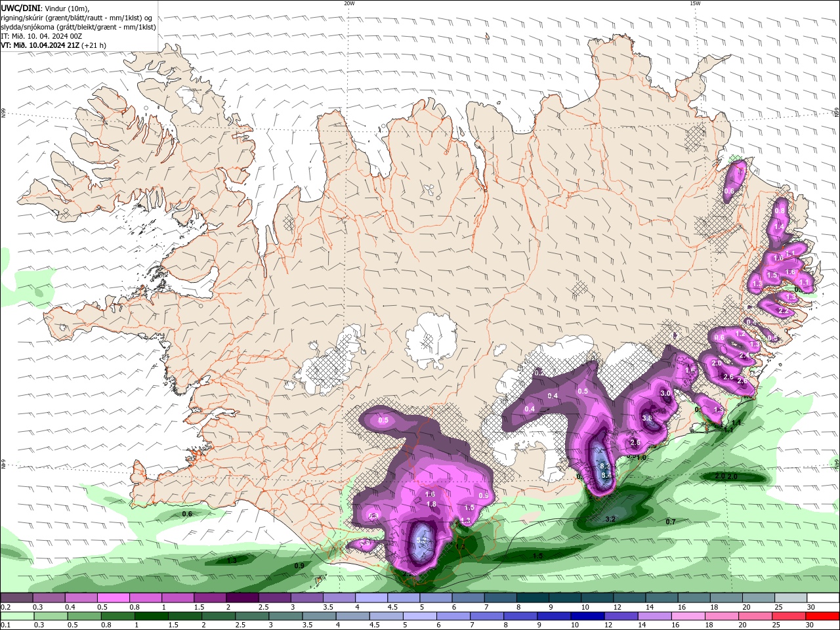Click the dark mauve 0.2 swatch in upper legend row
Viewport: 840px width, 630px height.
click(x=16, y=598)
